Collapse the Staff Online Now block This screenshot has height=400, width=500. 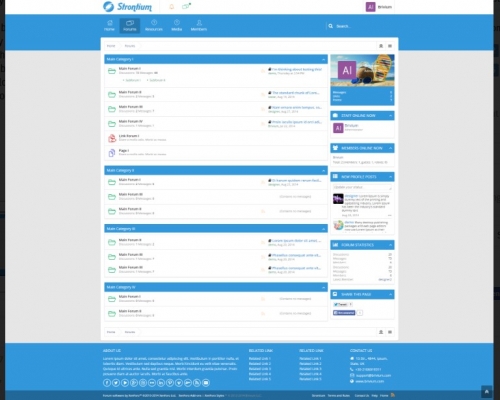point(390,116)
